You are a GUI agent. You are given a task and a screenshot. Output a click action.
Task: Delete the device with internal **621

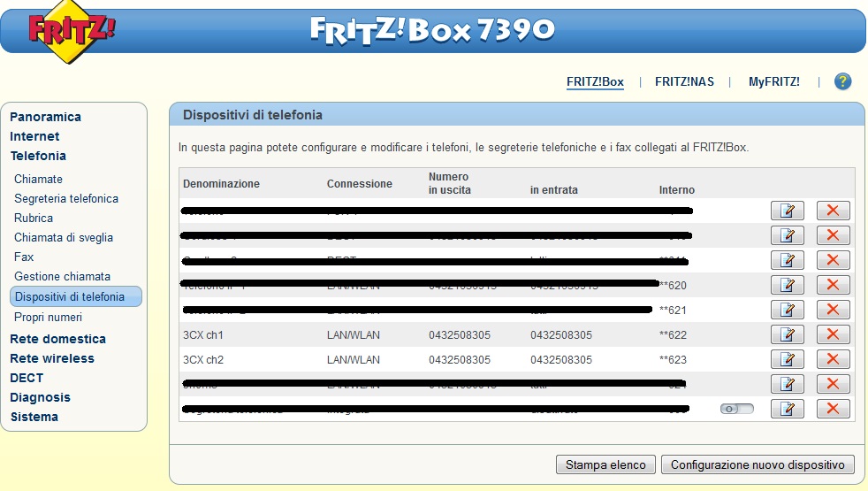[x=833, y=310]
